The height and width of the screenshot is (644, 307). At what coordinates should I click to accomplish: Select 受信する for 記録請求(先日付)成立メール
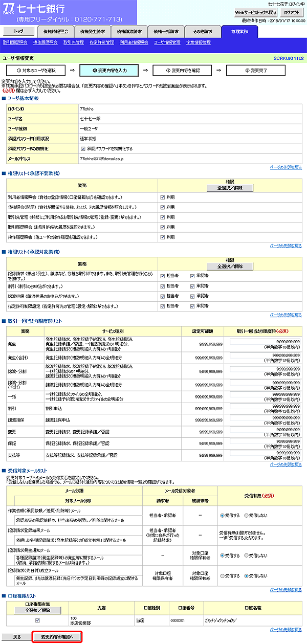point(223,575)
